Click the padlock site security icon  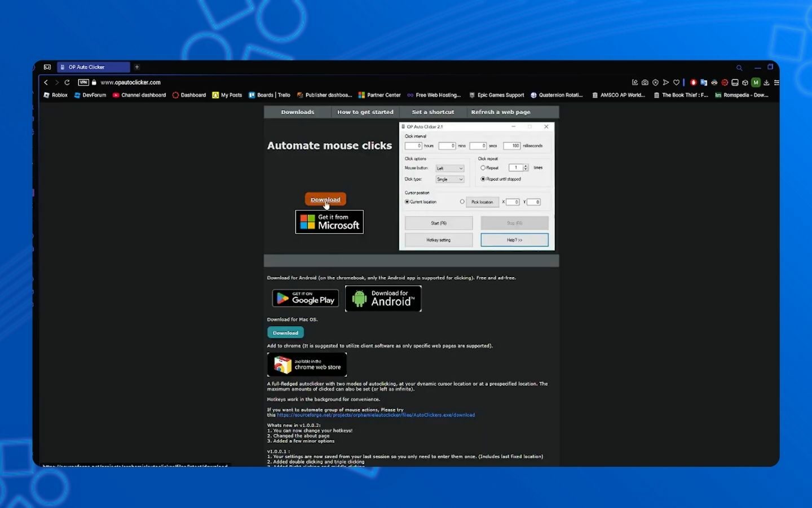tap(94, 82)
